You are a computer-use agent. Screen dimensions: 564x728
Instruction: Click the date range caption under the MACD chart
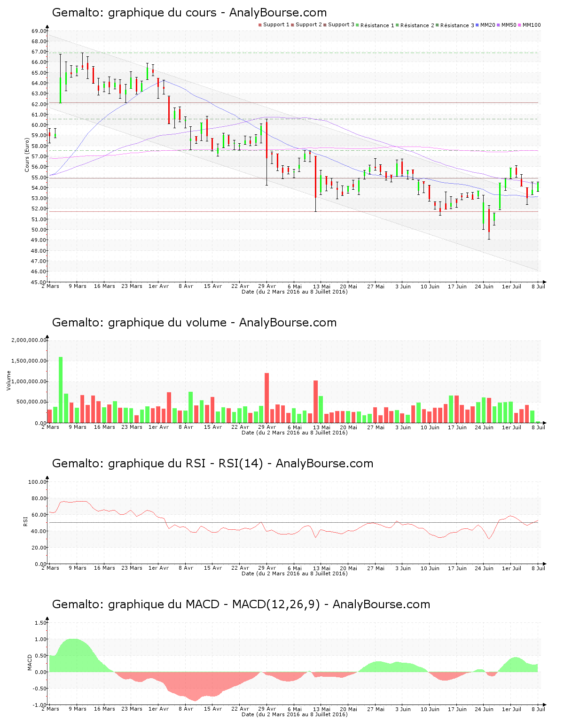pos(295,714)
